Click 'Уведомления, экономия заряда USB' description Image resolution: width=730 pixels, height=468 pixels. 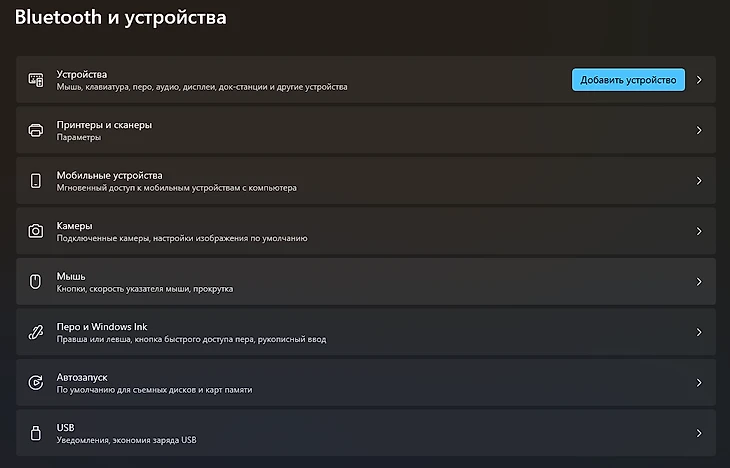(x=127, y=440)
